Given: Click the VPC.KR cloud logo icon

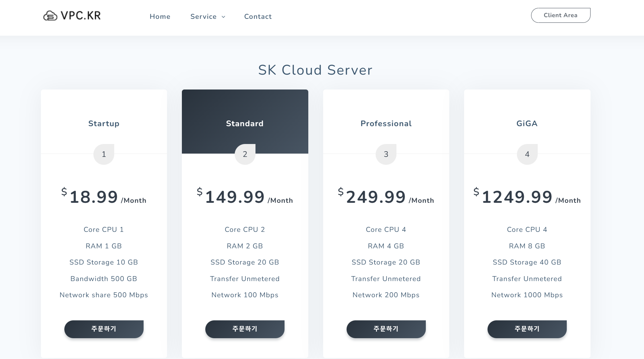Looking at the screenshot, I should (50, 16).
